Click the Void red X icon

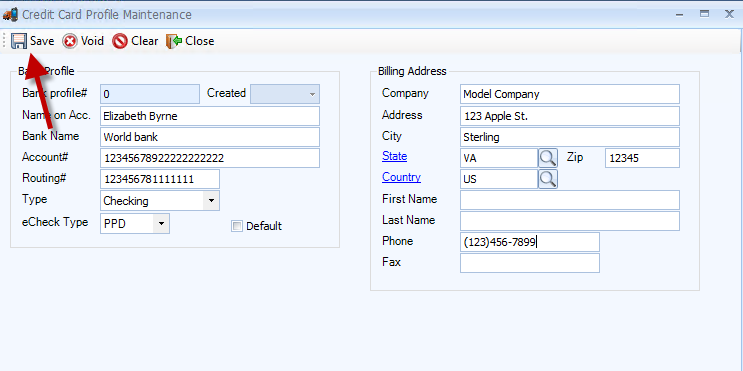coord(69,41)
